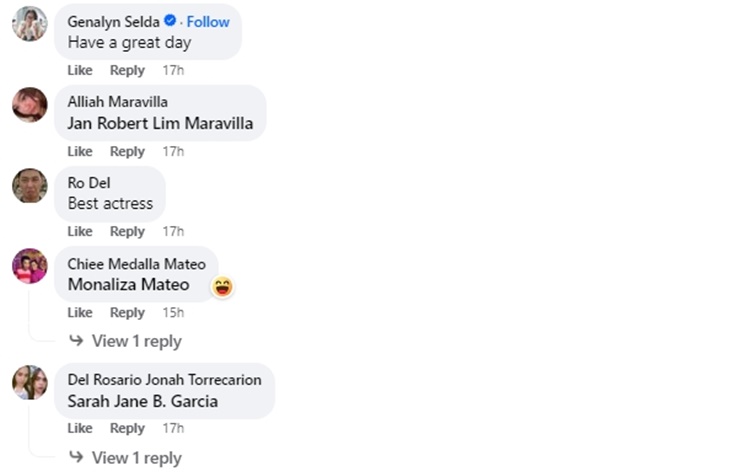Reply to Chiee Medalla Mateo's comment

(127, 312)
